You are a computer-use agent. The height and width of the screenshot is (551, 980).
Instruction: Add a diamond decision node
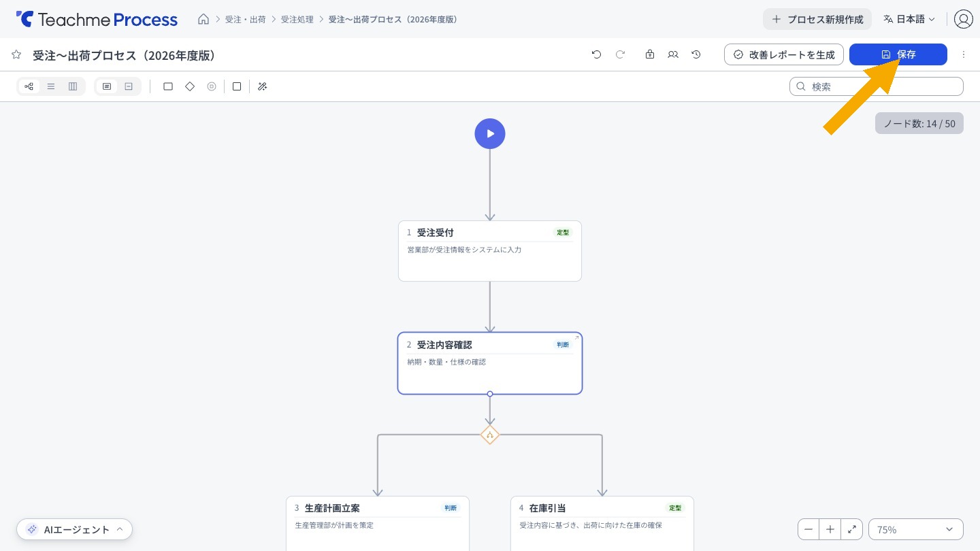pyautogui.click(x=190, y=86)
